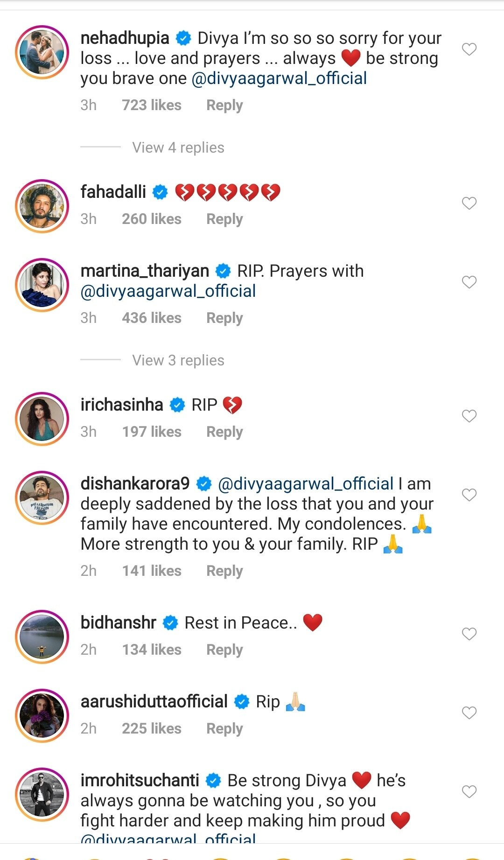Like bidhanshr's Rest in Peace comment
This screenshot has height=860, width=504.
(x=469, y=634)
